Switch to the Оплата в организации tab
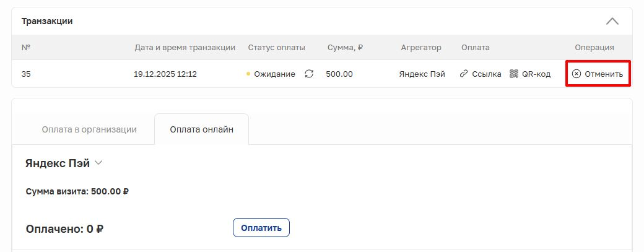Screen dimensions: 644x252 click(89, 129)
